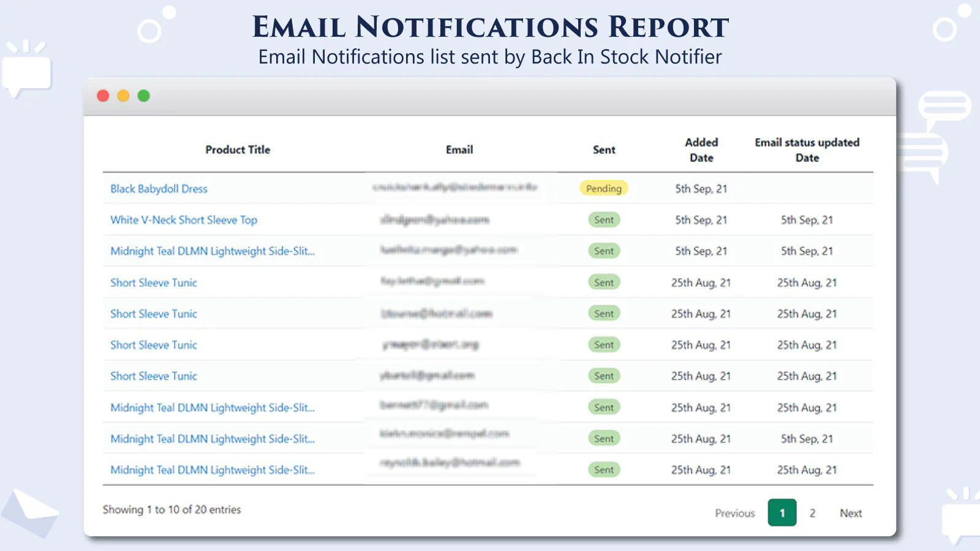Open the Midnight Teal DLMN Lightweight Side-Slit product
Viewport: 980px width, 551px height.
pos(213,251)
